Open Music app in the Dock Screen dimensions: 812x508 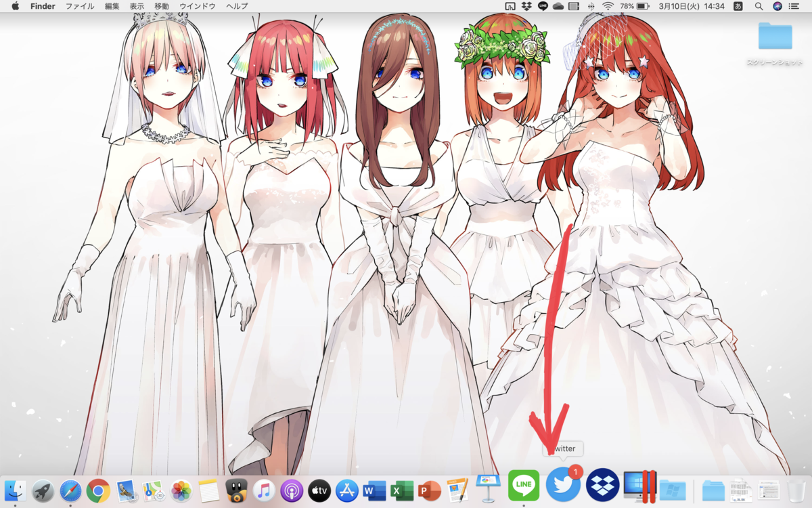tap(264, 490)
